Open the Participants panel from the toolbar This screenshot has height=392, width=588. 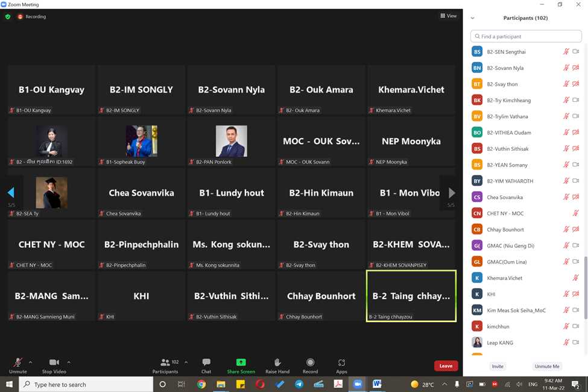coord(165,365)
